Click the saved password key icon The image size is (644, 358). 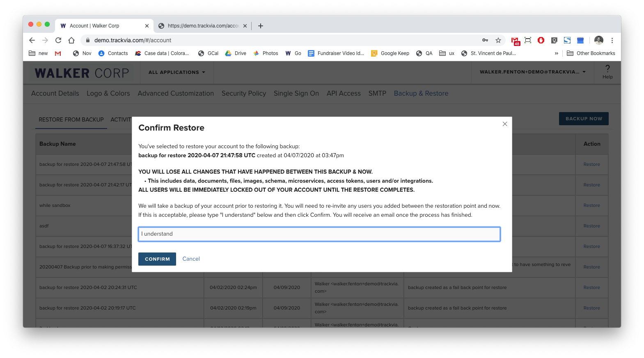485,40
